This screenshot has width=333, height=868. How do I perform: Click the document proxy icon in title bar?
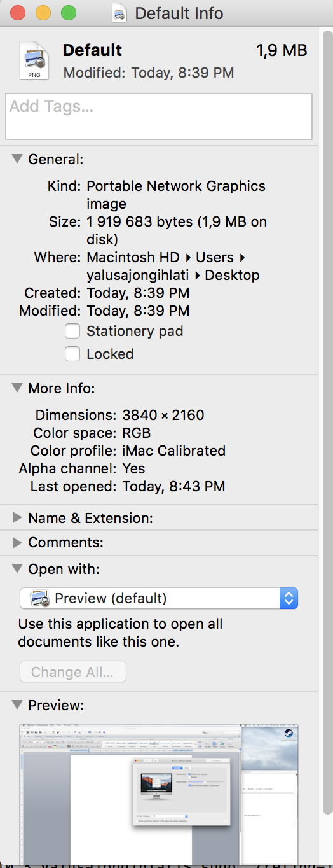(119, 13)
